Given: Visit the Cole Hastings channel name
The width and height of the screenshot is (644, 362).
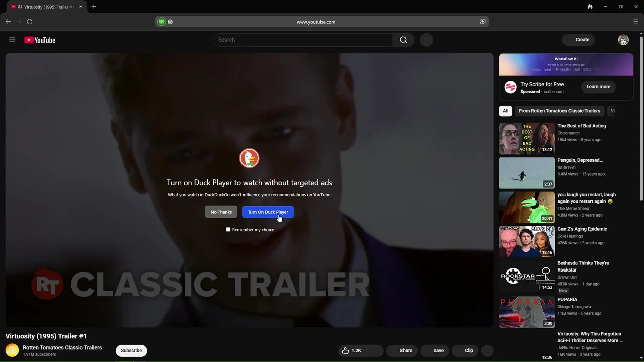Looking at the screenshot, I should [x=570, y=236].
